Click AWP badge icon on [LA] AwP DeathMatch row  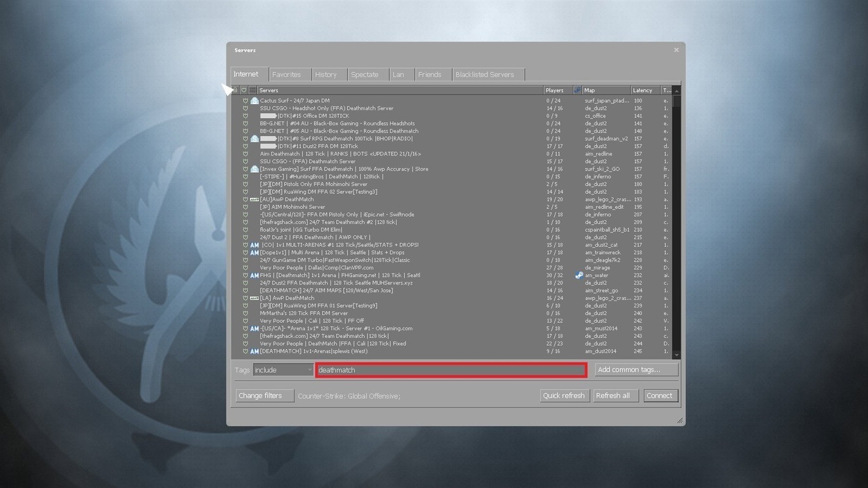pyautogui.click(x=255, y=298)
